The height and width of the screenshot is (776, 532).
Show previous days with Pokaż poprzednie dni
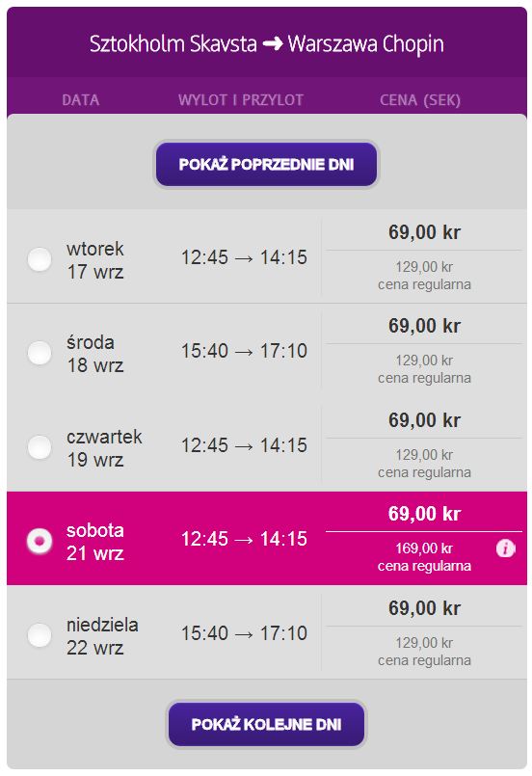click(266, 164)
